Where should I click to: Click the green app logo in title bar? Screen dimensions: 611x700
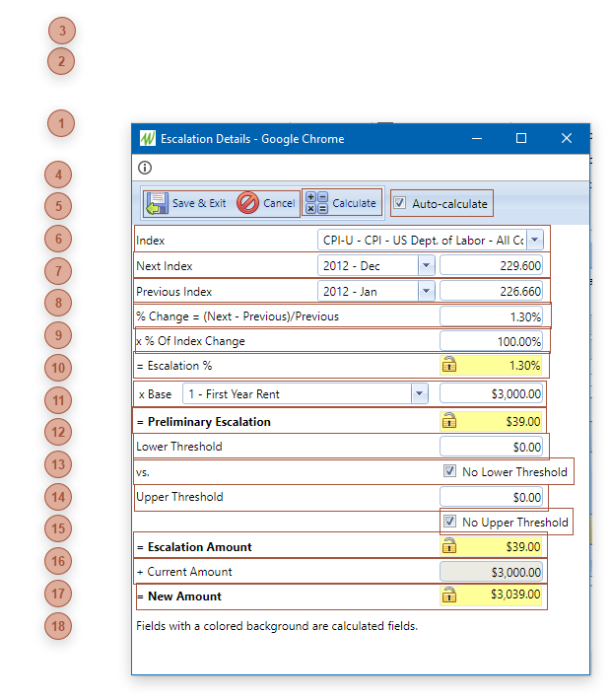click(x=148, y=138)
